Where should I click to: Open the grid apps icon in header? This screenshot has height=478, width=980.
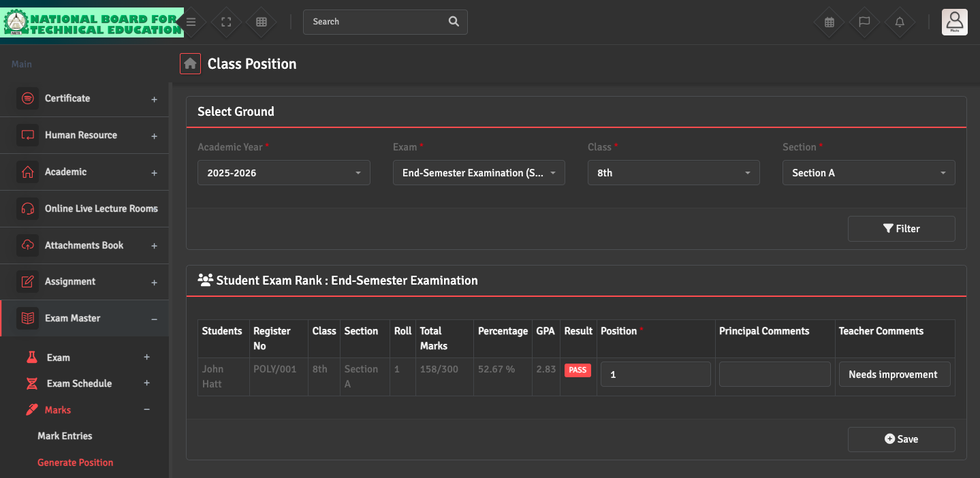coord(262,22)
